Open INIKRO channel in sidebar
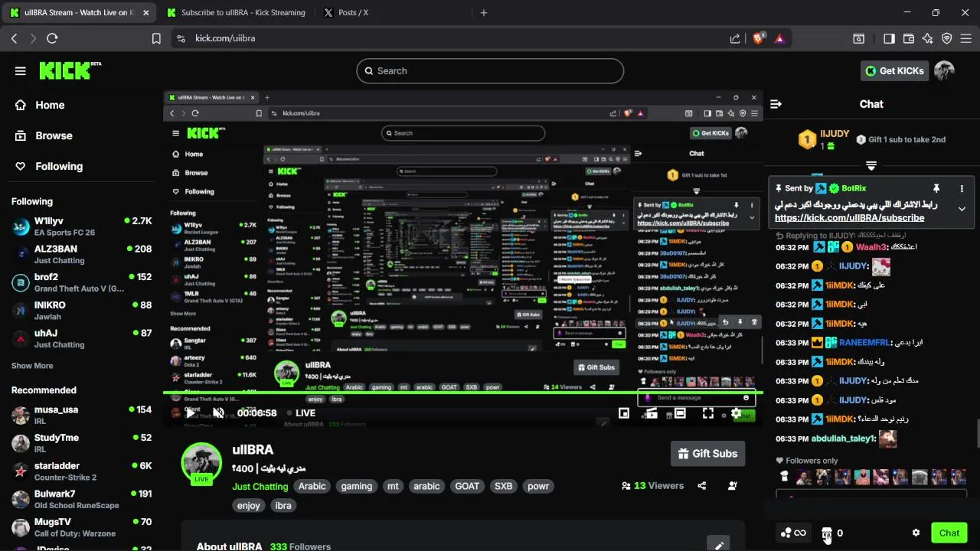980x551 pixels. tap(82, 310)
